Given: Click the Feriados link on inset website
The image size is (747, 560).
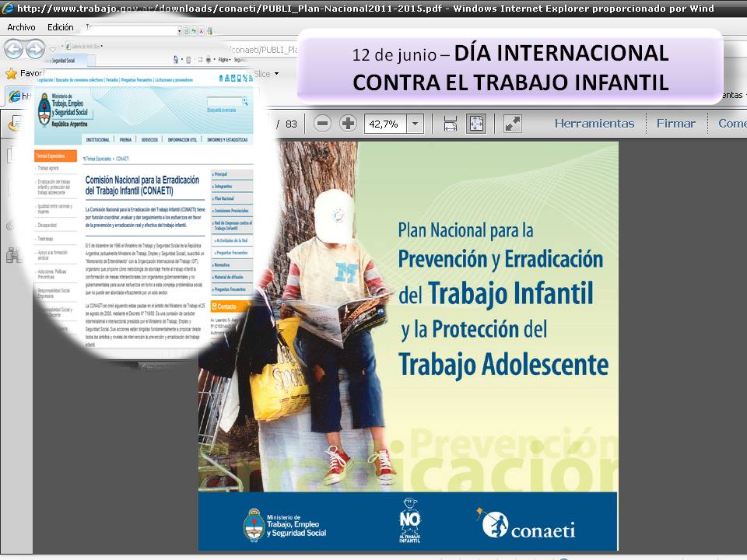Looking at the screenshot, I should 112,80.
